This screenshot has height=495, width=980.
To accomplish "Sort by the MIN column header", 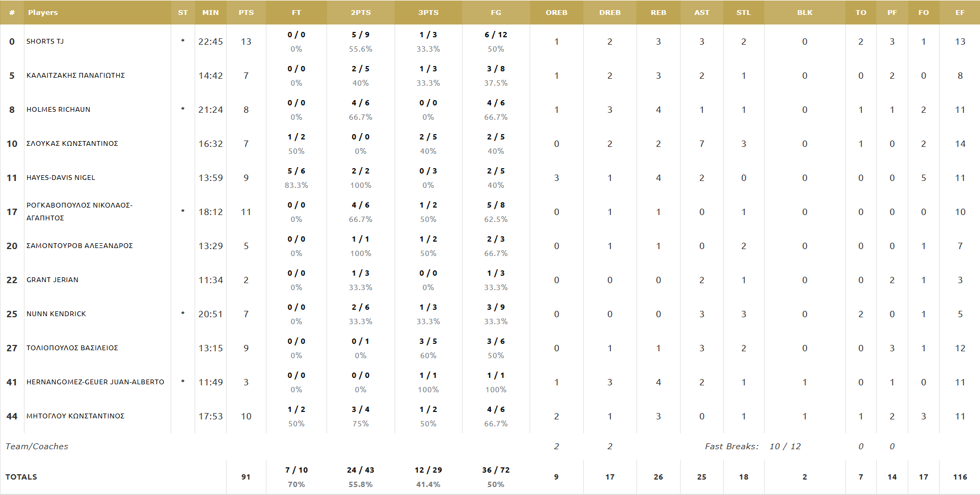I will pyautogui.click(x=211, y=12).
